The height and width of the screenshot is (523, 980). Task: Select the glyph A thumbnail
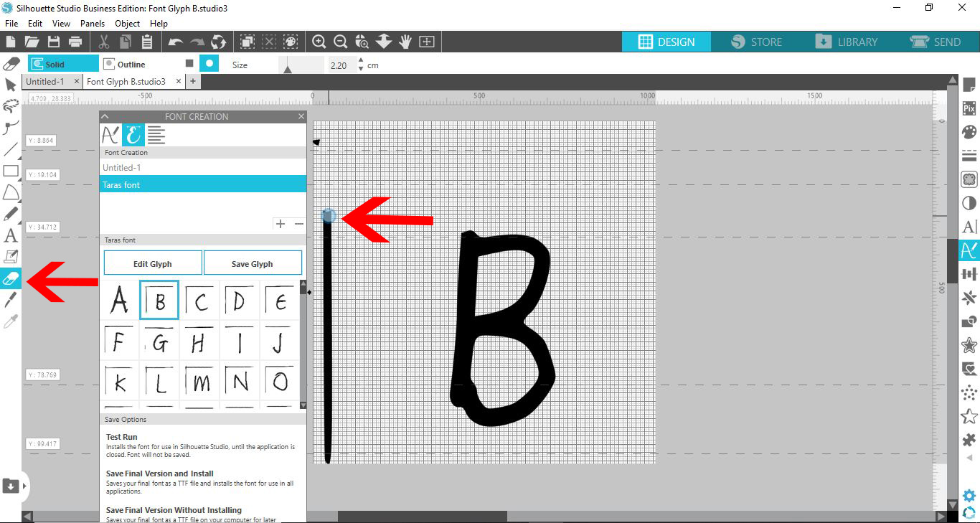pyautogui.click(x=119, y=300)
